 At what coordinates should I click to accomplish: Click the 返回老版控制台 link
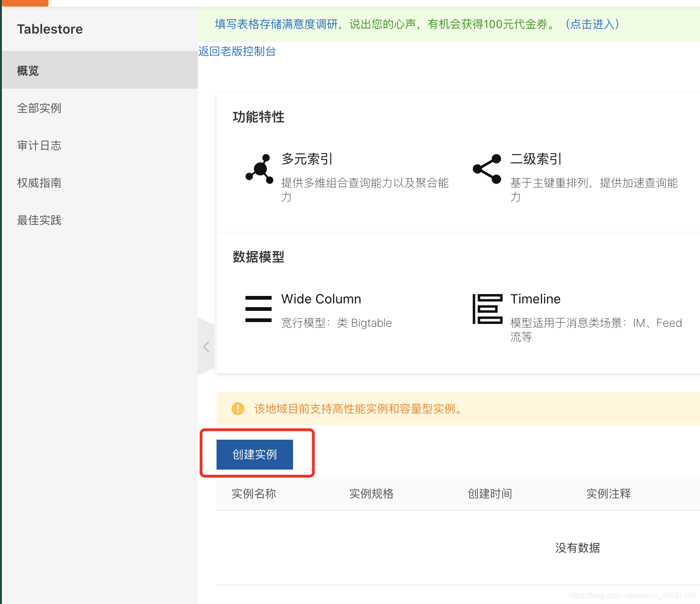[x=237, y=51]
